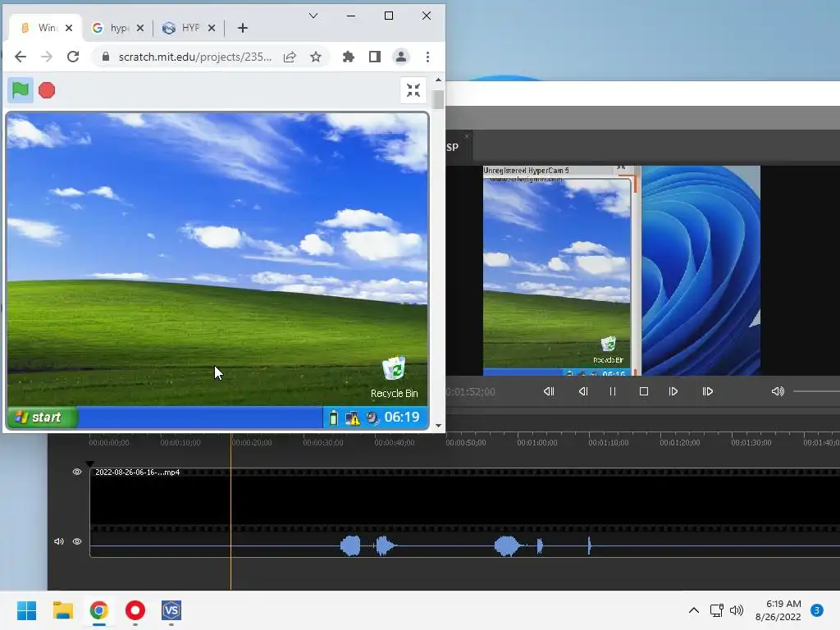Jump to next marker in video editor

point(708,391)
